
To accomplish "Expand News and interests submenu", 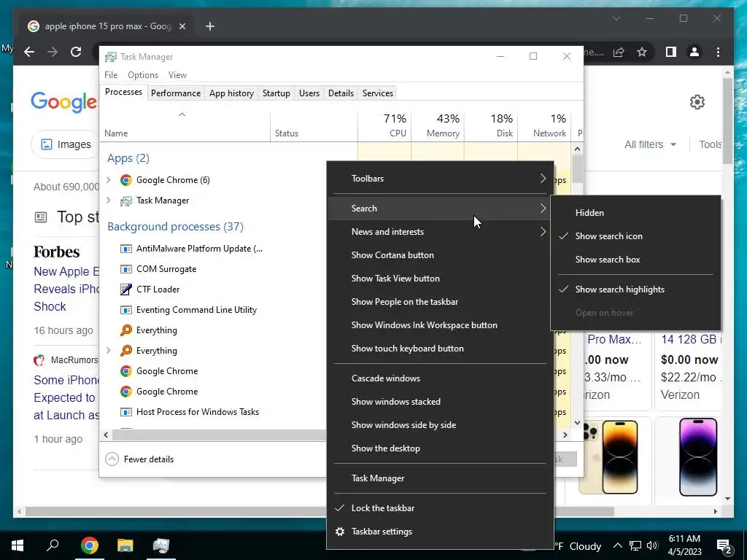I will pos(440,232).
